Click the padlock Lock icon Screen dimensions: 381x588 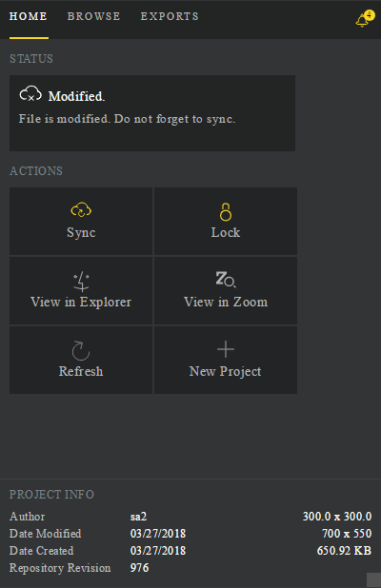226,212
